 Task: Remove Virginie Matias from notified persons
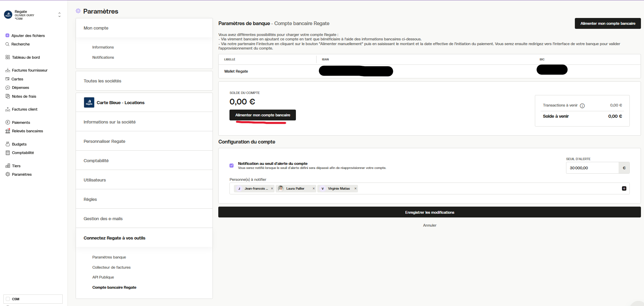click(355, 189)
